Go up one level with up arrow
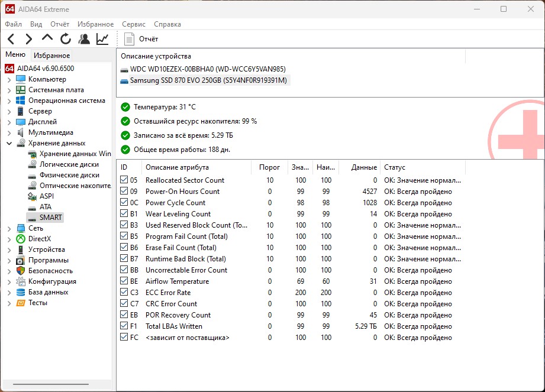The width and height of the screenshot is (545, 392). (47, 37)
